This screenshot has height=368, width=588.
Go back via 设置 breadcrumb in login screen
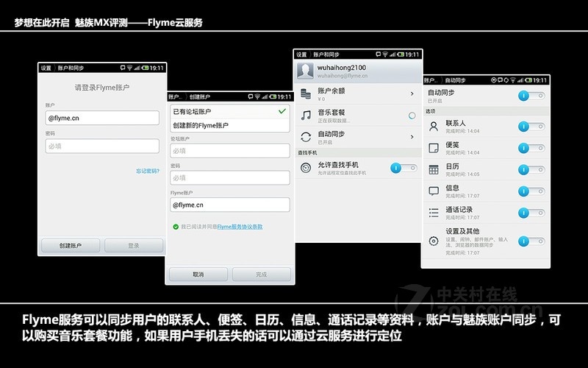(x=46, y=68)
